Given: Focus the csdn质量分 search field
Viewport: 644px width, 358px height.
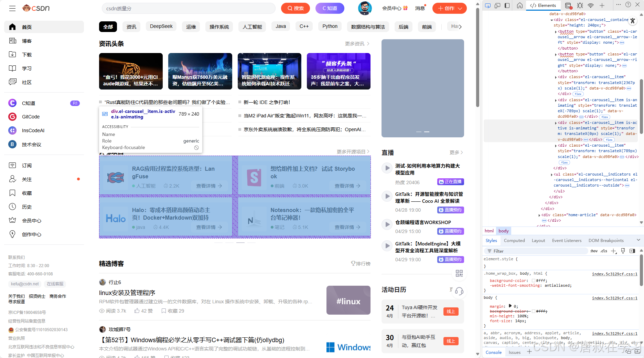Looking at the screenshot, I should coord(189,8).
